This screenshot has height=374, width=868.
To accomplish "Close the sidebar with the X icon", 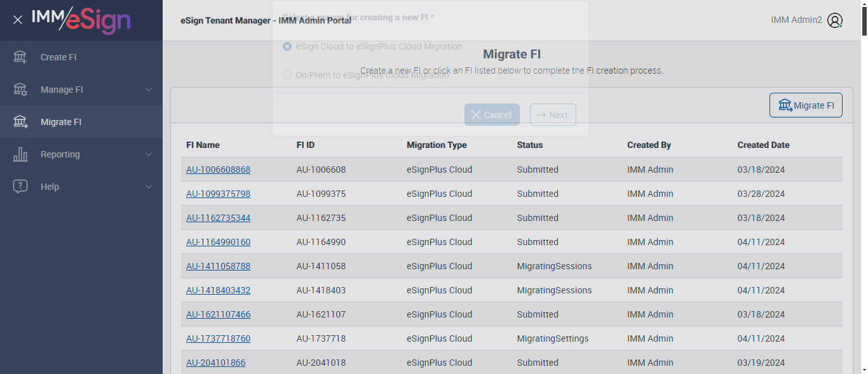I will click(x=18, y=20).
